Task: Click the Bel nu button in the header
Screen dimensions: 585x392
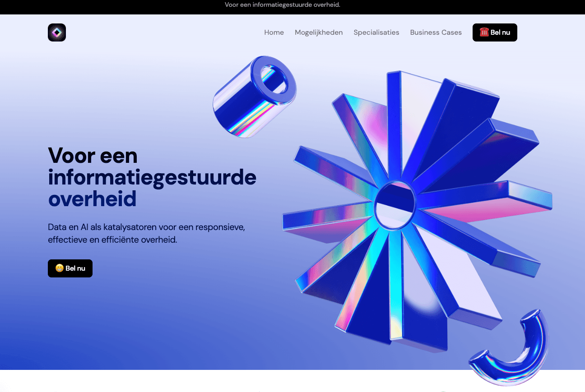Action: (x=495, y=32)
